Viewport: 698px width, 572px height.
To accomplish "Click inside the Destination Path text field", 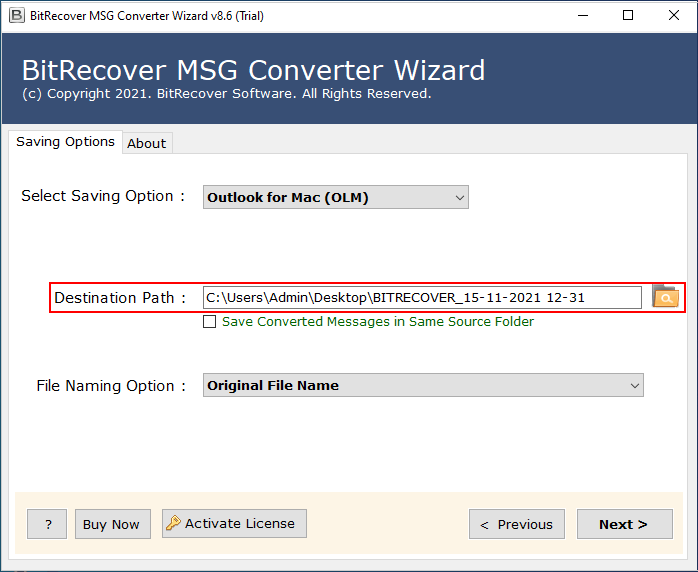I will [421, 297].
